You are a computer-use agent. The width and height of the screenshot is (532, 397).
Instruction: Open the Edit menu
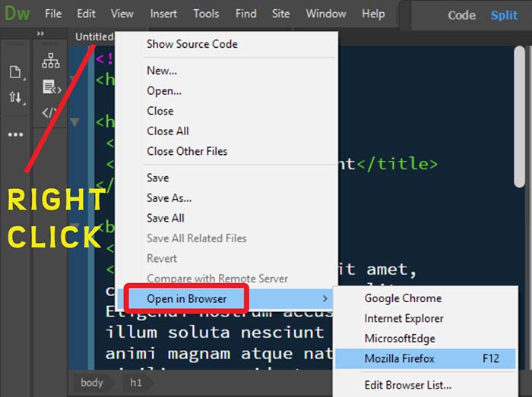(x=86, y=14)
